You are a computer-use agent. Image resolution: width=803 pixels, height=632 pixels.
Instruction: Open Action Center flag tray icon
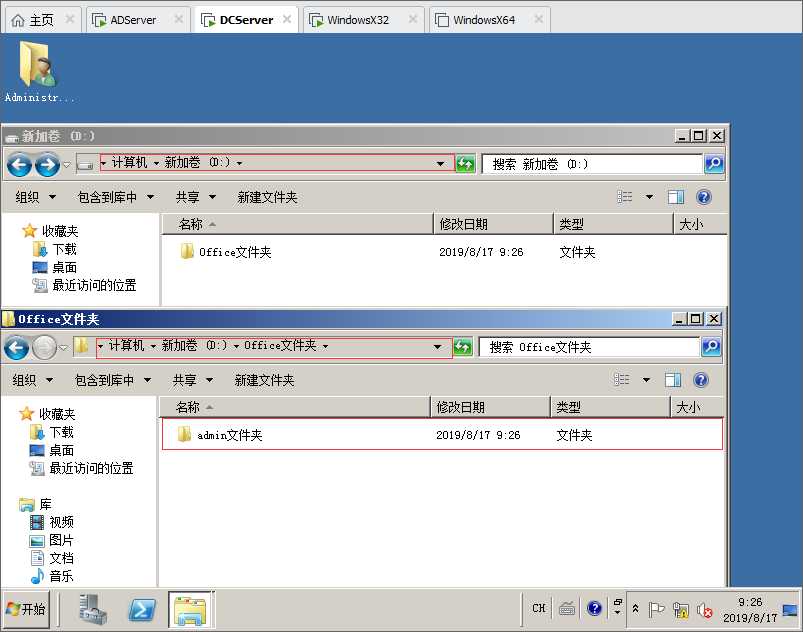coord(656,609)
